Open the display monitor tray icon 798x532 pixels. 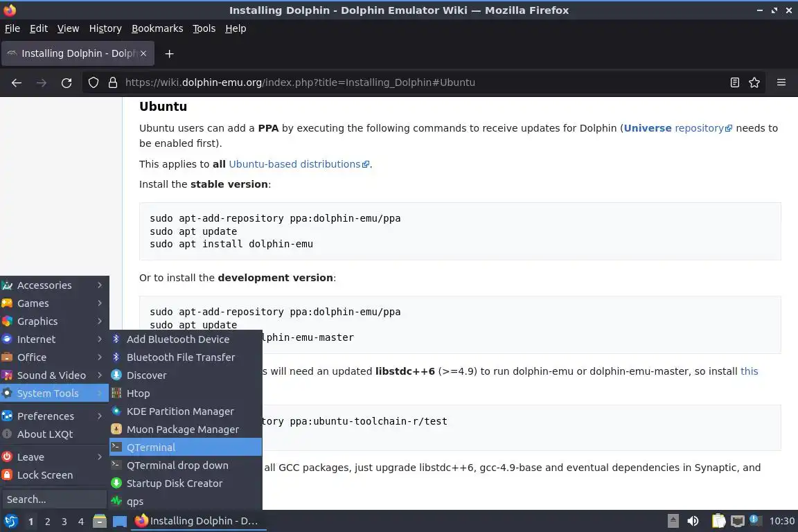click(738, 521)
